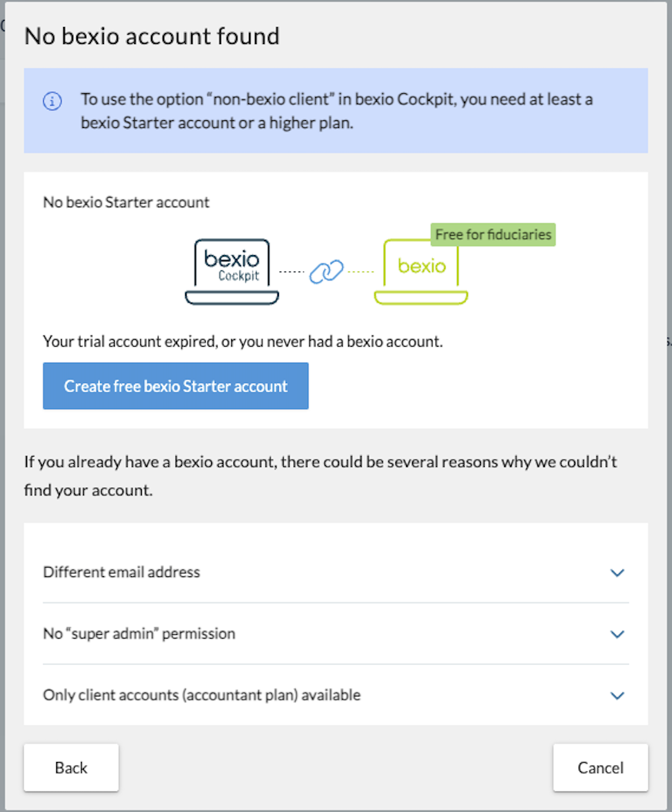Click the blue information banner
Image resolution: width=672 pixels, height=812 pixels.
coord(336,112)
